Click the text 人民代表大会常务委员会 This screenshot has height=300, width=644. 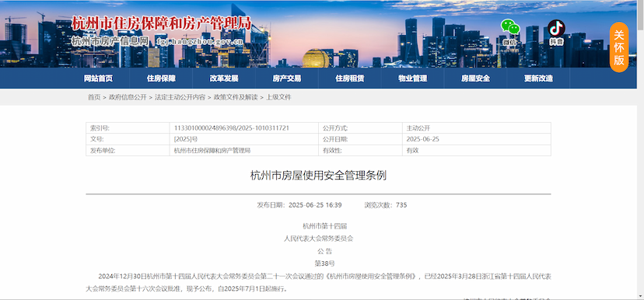(x=319, y=239)
